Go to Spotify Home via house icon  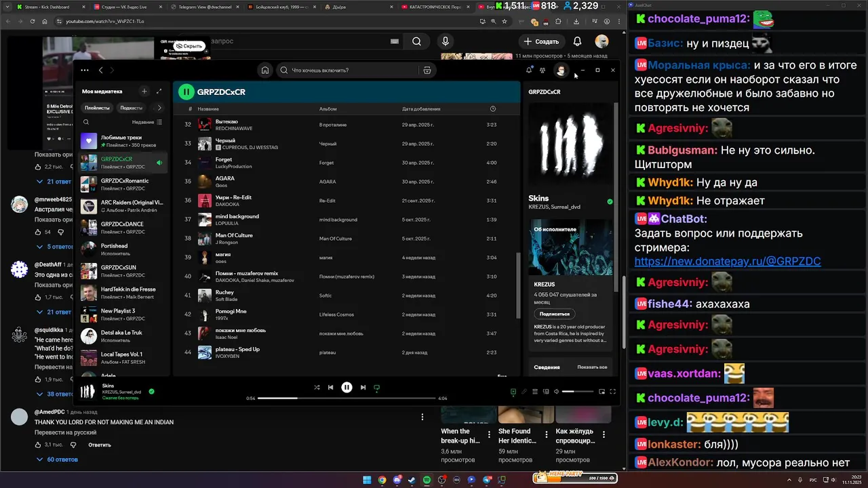[x=265, y=70]
